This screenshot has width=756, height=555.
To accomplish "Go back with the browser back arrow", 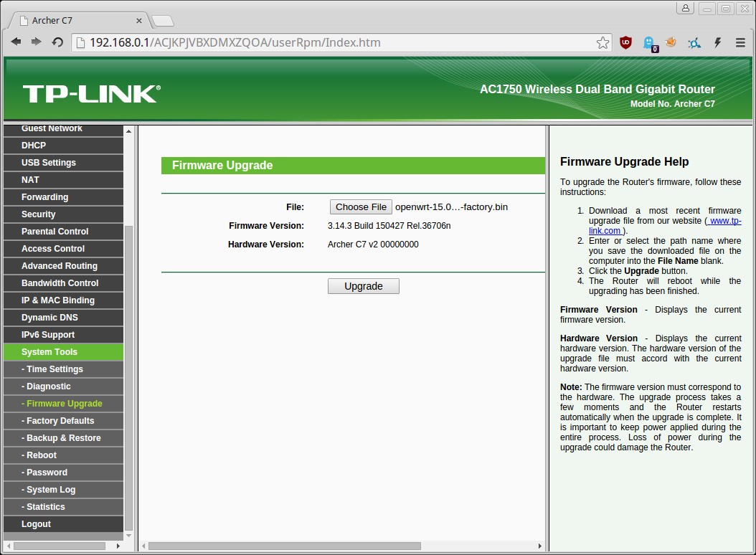I will (x=16, y=42).
